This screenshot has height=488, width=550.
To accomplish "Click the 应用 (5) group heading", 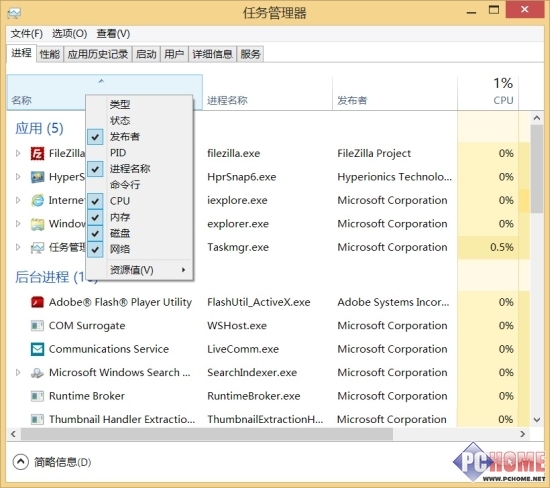I will (x=39, y=128).
